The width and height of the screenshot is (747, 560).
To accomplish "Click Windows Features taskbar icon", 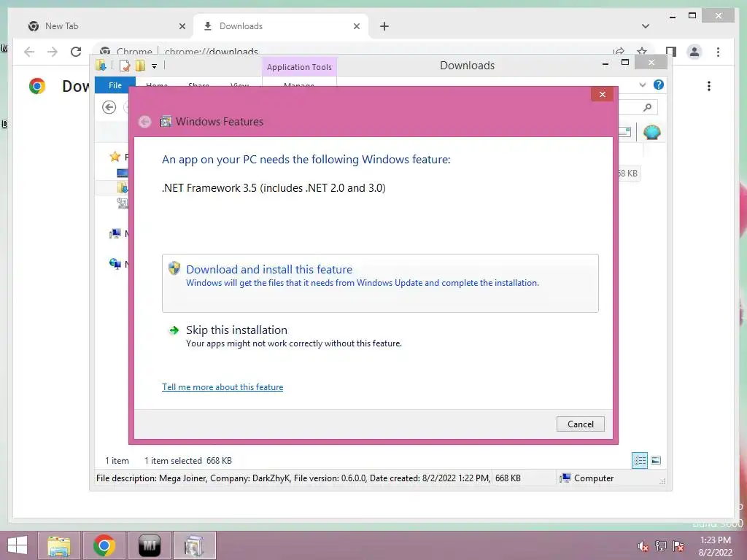I will pos(194,545).
